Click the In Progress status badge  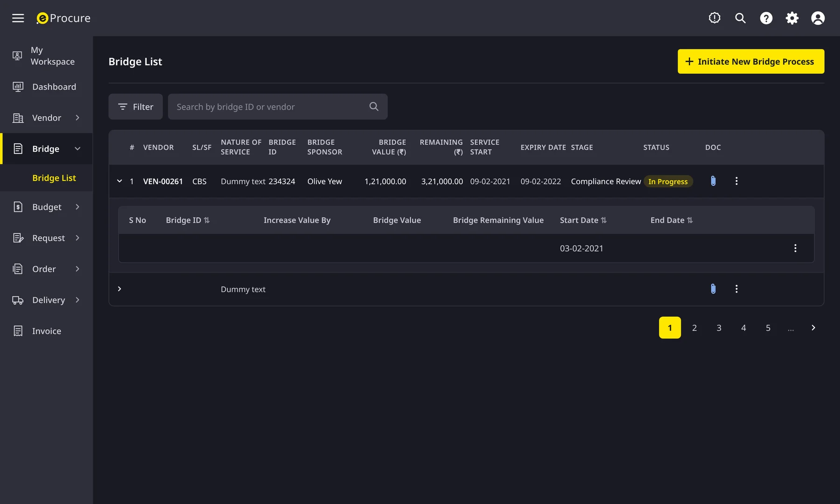coord(668,182)
